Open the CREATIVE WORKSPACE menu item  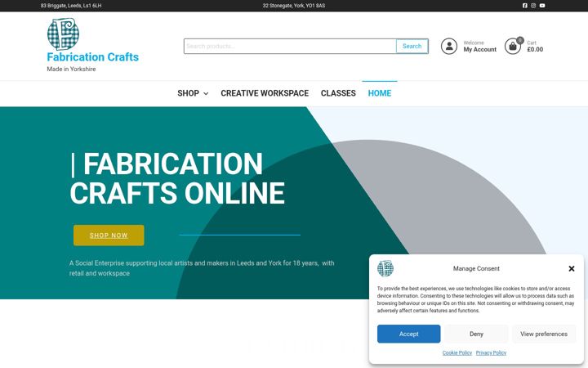point(265,93)
